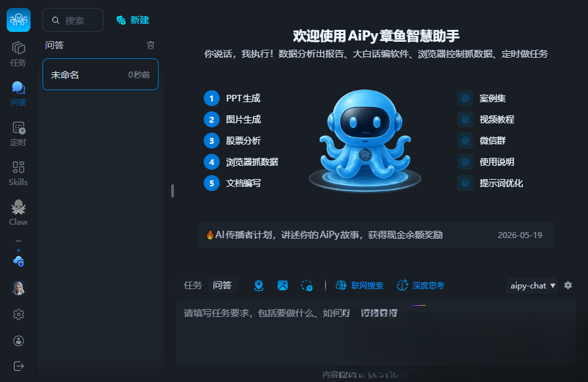Toggle 联网搜索 web search
The height and width of the screenshot is (382, 588).
[x=359, y=285]
